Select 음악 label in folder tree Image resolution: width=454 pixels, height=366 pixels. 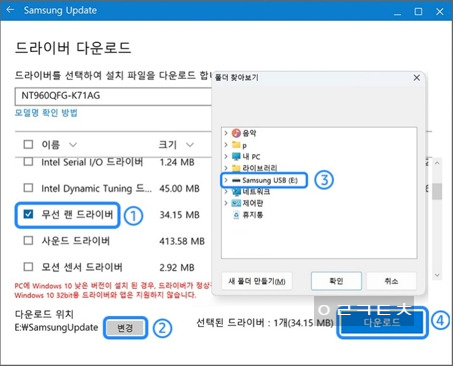(249, 133)
